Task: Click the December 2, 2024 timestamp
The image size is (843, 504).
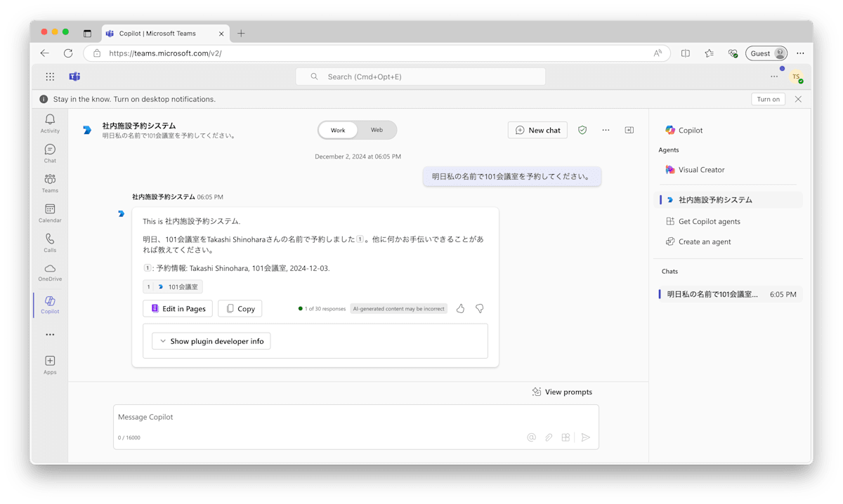Action: click(x=358, y=157)
